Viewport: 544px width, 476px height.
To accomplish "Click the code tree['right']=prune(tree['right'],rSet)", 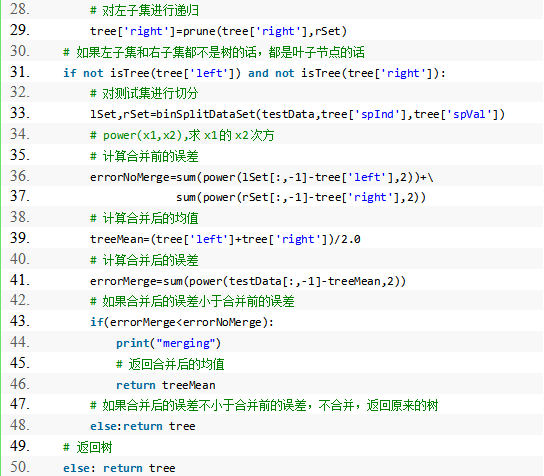I will [x=218, y=31].
